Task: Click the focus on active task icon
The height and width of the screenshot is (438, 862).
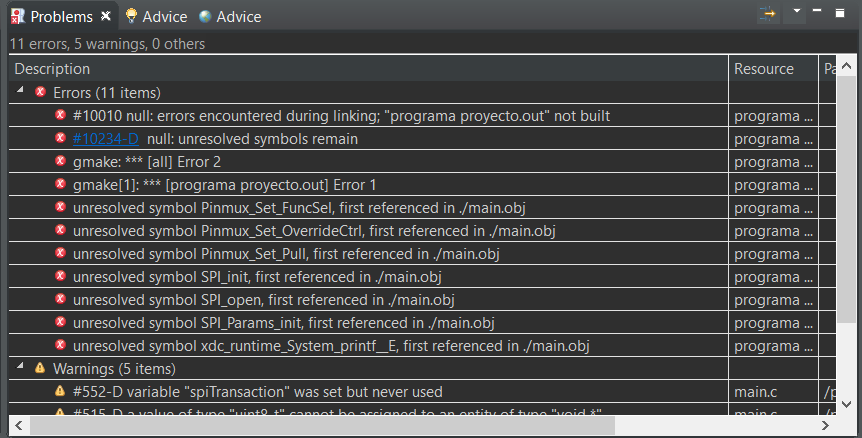Action: [767, 14]
